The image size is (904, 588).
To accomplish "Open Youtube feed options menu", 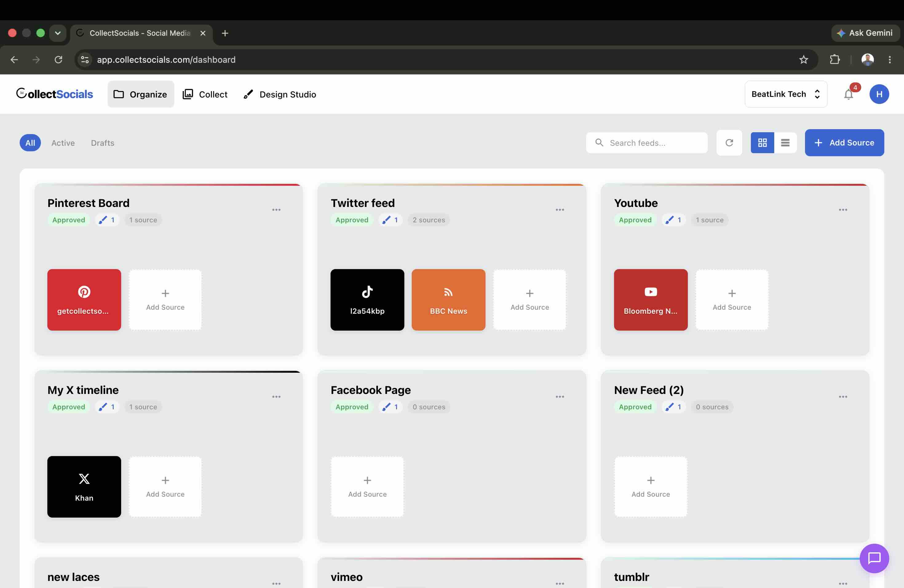I will tap(843, 210).
